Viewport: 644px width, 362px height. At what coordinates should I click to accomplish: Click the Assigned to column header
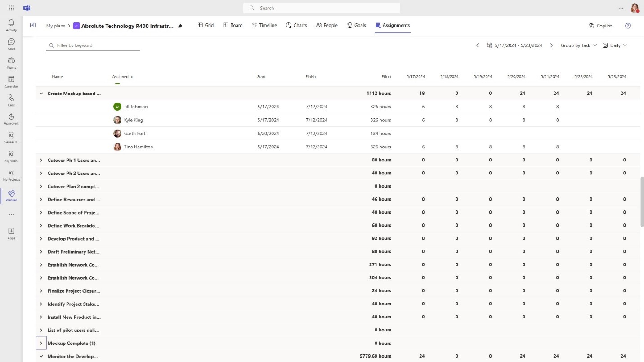pyautogui.click(x=123, y=77)
